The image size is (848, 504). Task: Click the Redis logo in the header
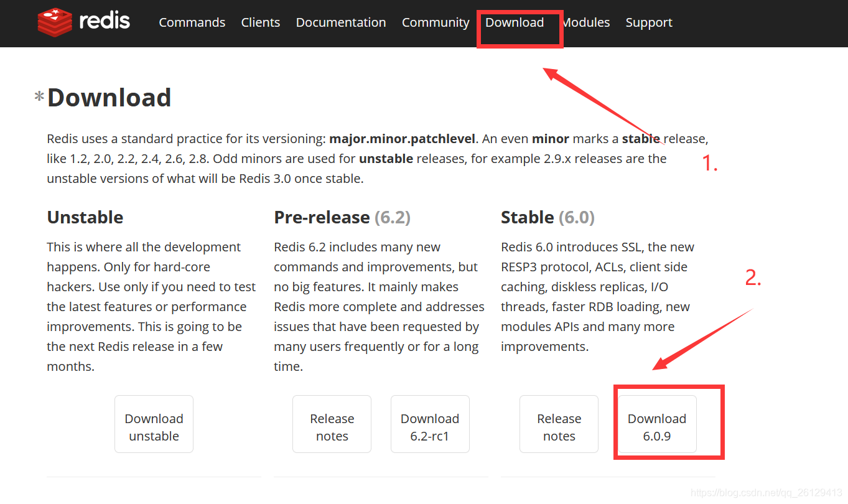[83, 22]
